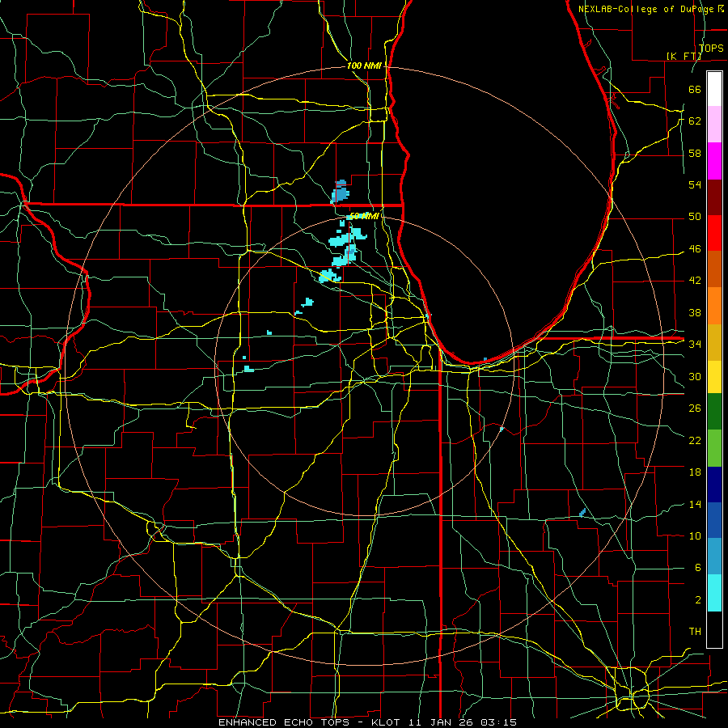This screenshot has width=728, height=728.
Task: Click the navy blue legend swatch
Action: 714,485
